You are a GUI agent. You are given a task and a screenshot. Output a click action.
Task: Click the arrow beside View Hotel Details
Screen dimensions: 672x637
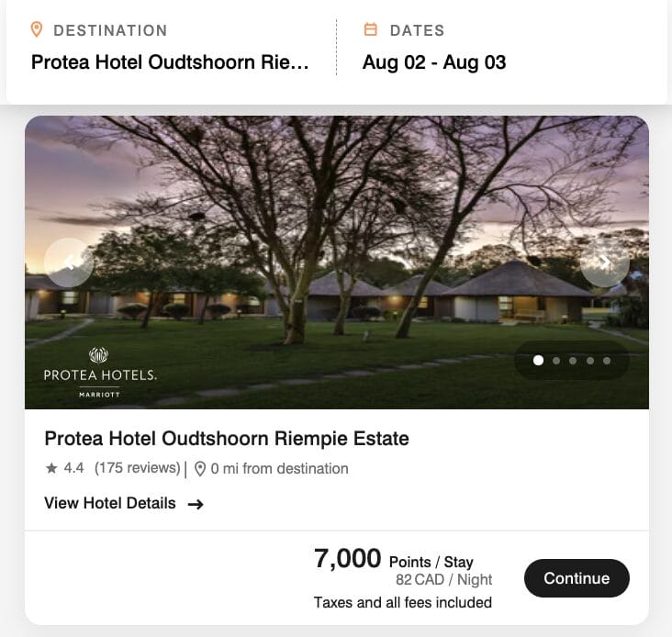(x=195, y=503)
